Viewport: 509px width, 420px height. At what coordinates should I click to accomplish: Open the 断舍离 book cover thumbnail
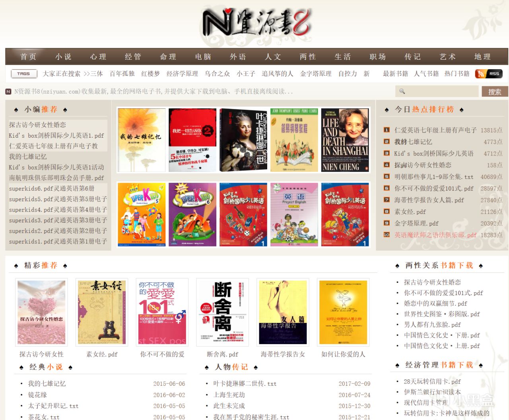click(x=223, y=312)
